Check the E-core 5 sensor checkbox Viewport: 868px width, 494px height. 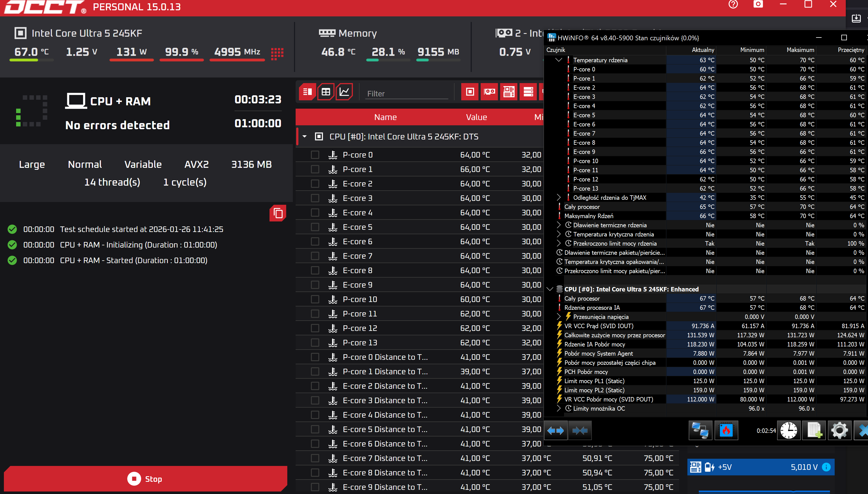315,227
